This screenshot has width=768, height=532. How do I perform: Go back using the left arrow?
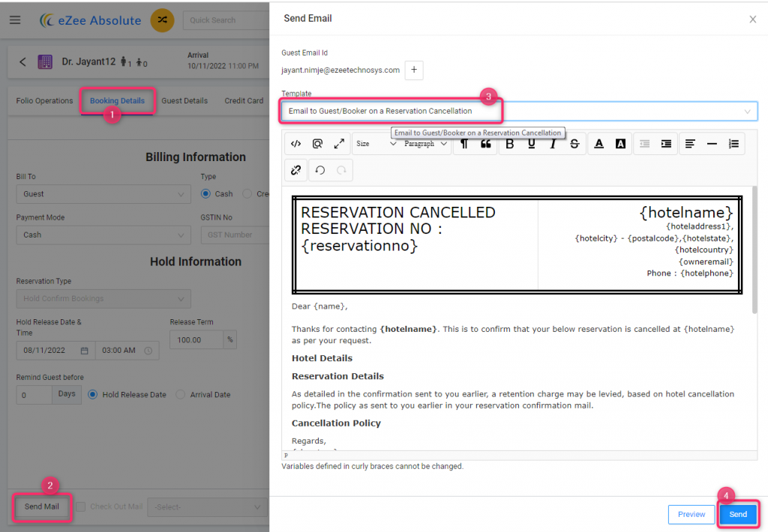point(22,61)
